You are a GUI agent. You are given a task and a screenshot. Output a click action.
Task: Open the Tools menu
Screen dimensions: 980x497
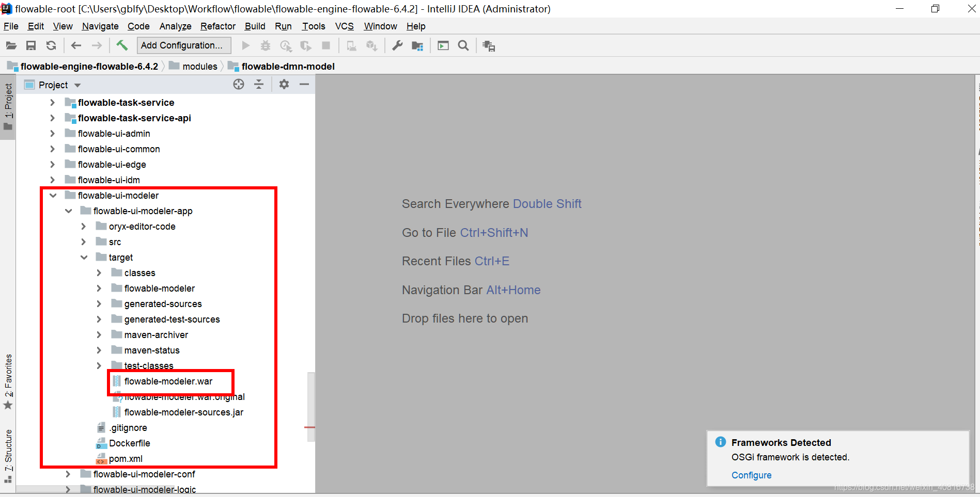coord(314,26)
